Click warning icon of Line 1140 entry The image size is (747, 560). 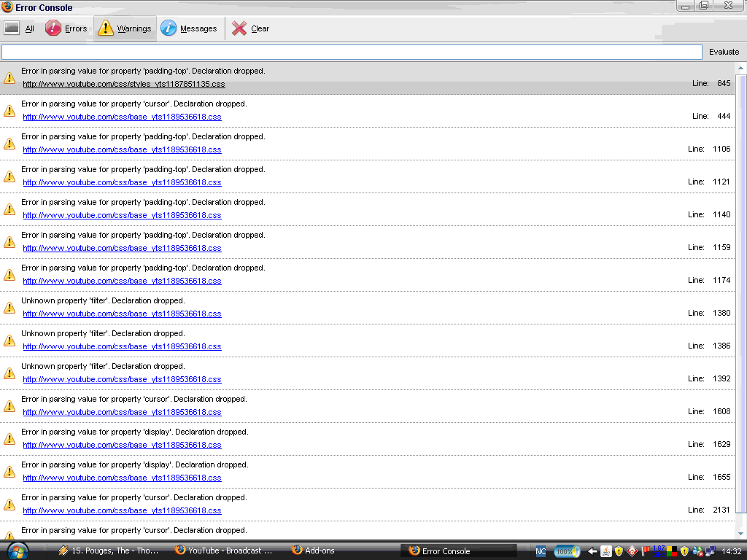point(9,209)
